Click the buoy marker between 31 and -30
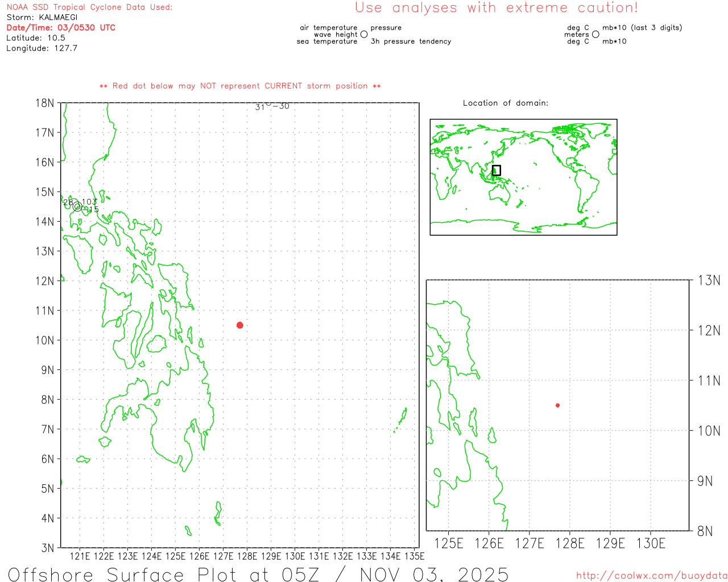This screenshot has width=728, height=582. click(x=268, y=104)
